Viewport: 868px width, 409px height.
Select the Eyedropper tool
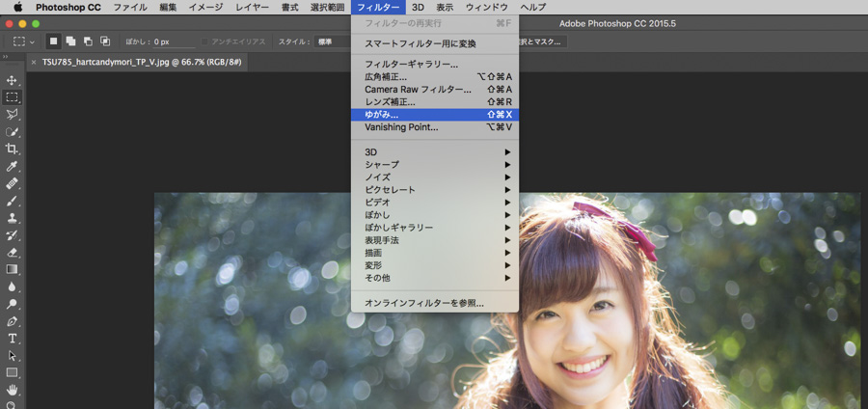point(12,166)
